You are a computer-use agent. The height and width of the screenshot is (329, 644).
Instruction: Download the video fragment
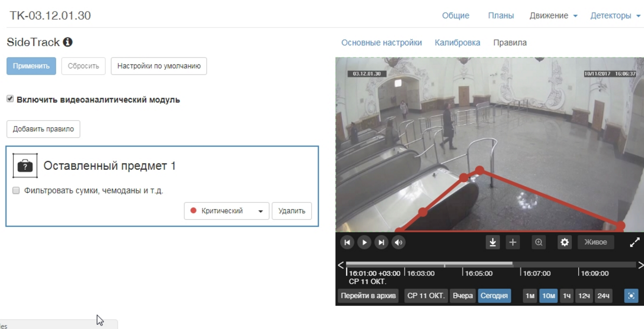click(x=493, y=242)
